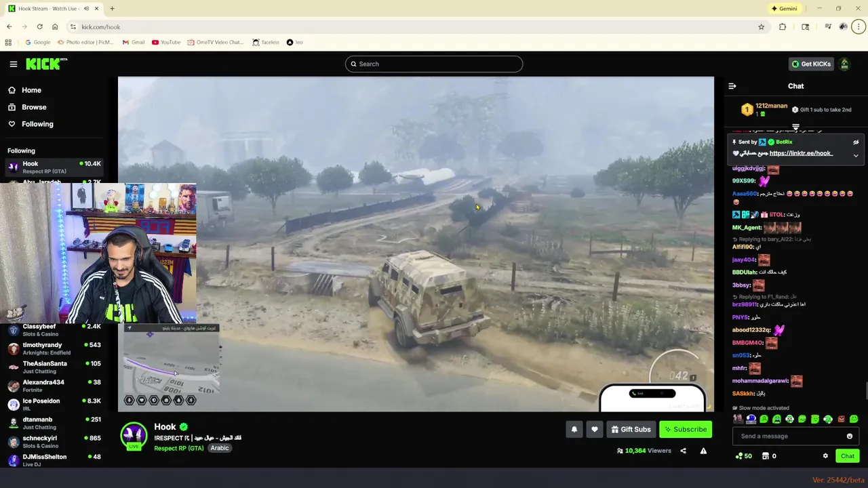Open schneckyirl channel in sidebar

[54, 442]
